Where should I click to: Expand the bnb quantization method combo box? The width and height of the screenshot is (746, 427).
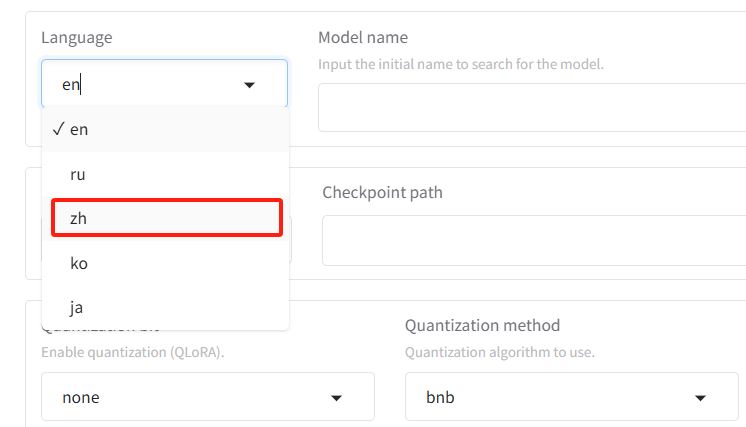pos(571,397)
